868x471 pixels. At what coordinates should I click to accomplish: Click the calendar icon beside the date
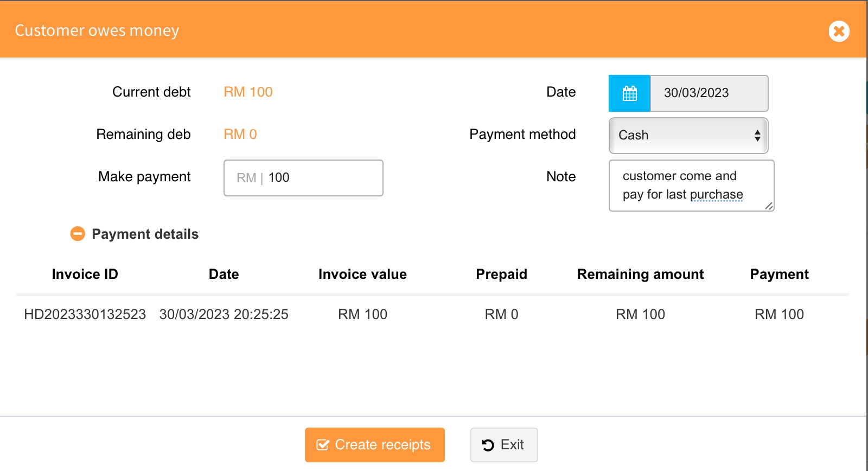[x=629, y=93]
